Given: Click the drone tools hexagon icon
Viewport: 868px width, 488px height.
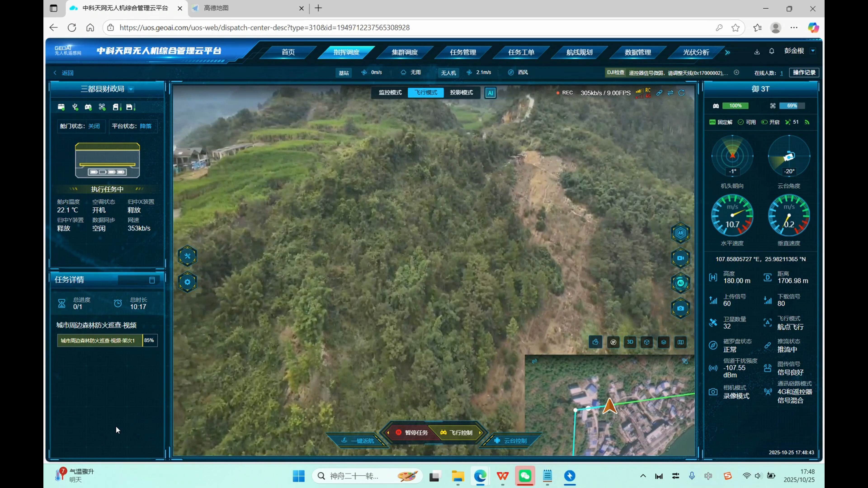Looking at the screenshot, I should pos(187,256).
